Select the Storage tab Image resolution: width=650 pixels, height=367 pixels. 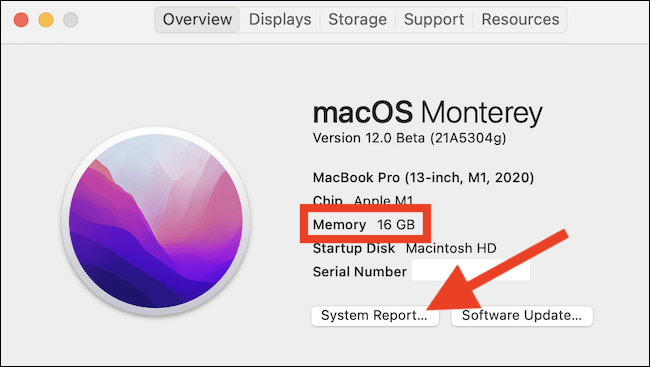tap(357, 19)
